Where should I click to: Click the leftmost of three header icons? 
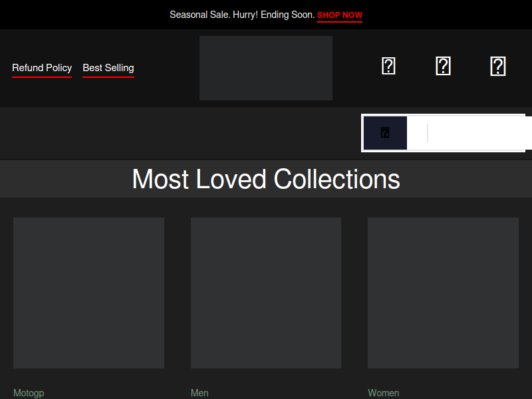[x=388, y=66]
